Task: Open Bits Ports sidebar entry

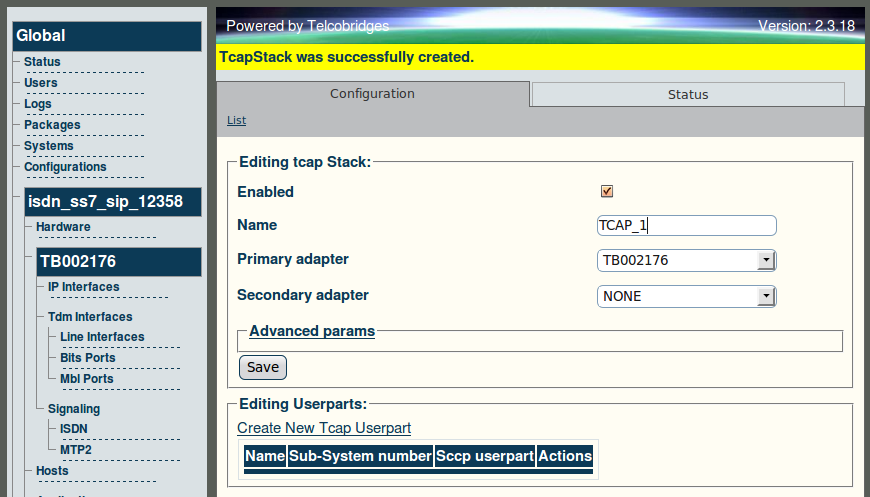Action: click(88, 358)
